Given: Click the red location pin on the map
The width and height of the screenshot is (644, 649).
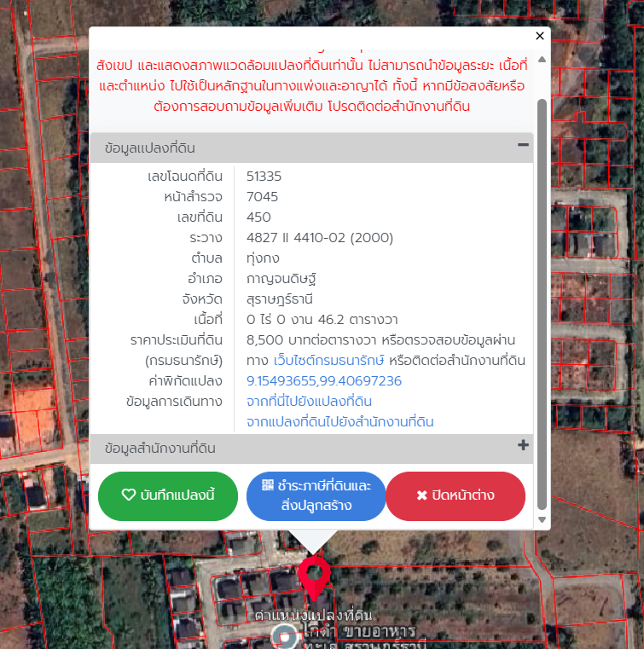Looking at the screenshot, I should 315,575.
